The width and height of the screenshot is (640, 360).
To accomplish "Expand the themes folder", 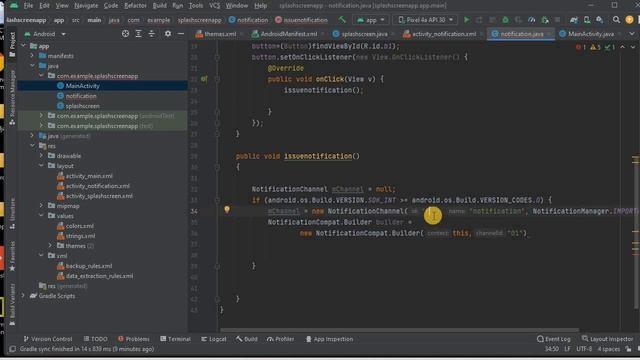I will (51, 245).
